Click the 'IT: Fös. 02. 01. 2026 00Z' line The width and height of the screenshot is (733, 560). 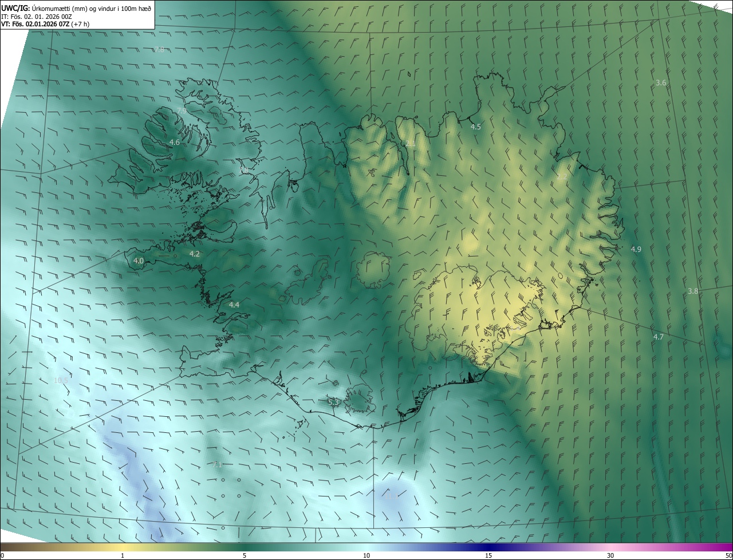click(37, 17)
